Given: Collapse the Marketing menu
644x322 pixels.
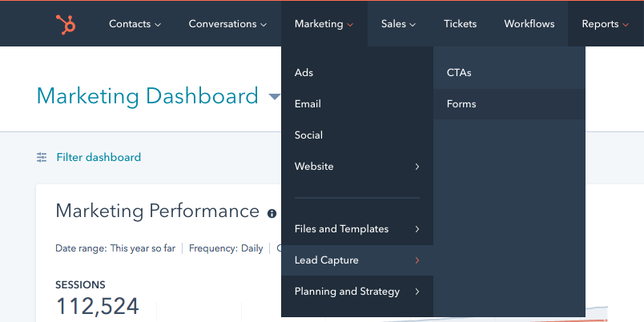Looking at the screenshot, I should coord(324,24).
